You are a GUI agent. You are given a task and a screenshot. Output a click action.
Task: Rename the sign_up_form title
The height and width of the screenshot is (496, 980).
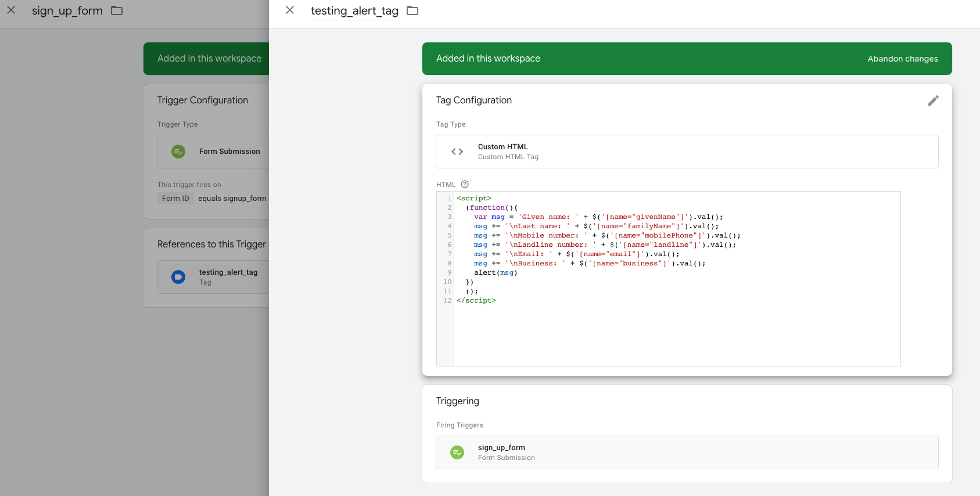[x=67, y=10]
